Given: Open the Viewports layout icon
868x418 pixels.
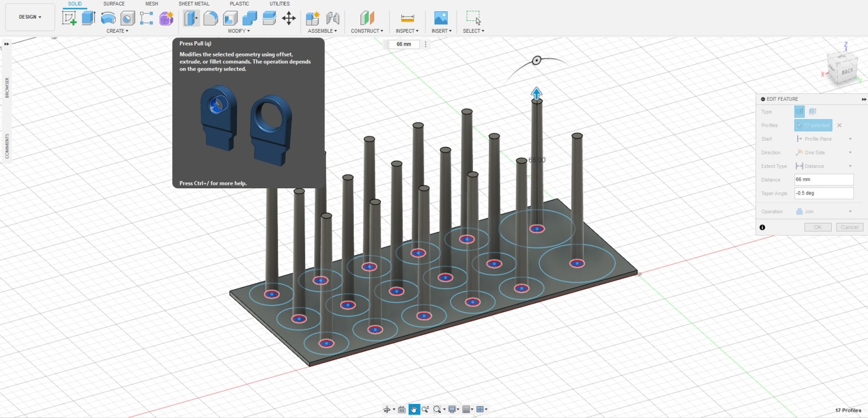Looking at the screenshot, I should (x=481, y=410).
